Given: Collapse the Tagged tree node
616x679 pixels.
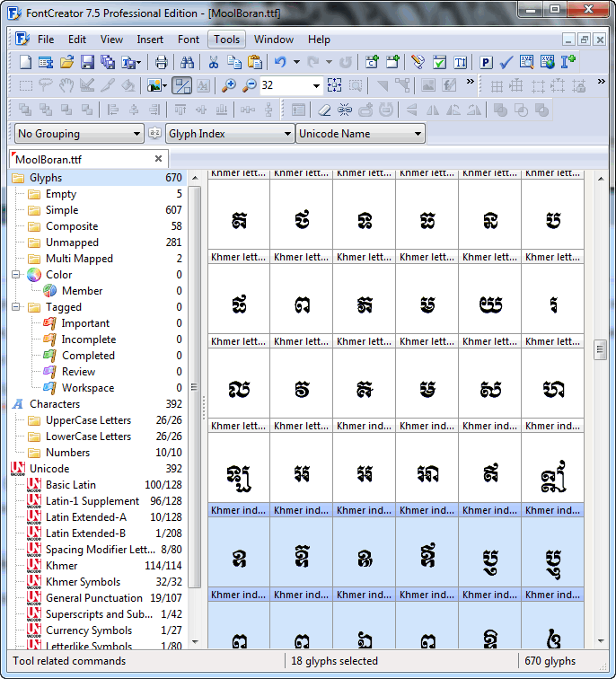Looking at the screenshot, I should coord(16,307).
